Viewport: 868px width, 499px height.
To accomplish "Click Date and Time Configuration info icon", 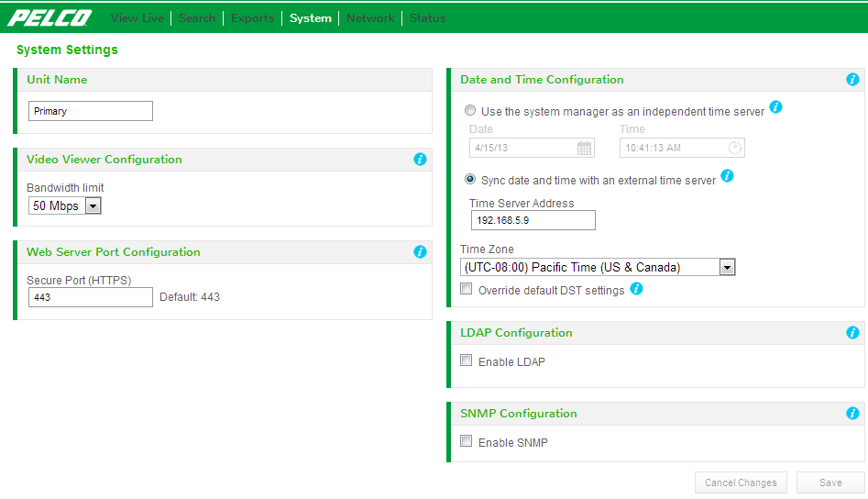I will (852, 80).
